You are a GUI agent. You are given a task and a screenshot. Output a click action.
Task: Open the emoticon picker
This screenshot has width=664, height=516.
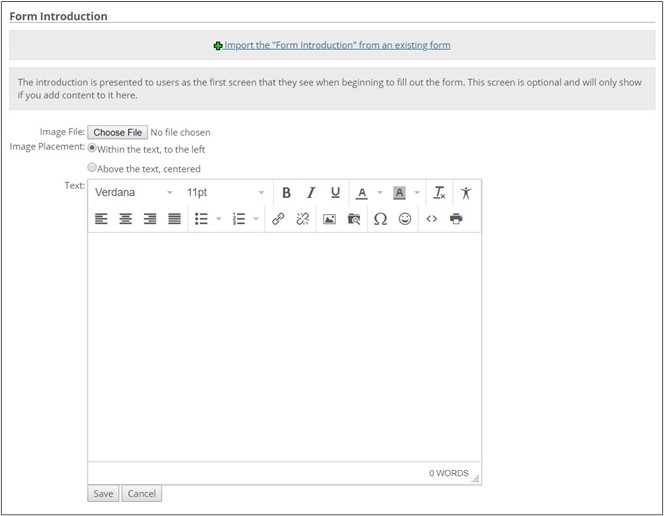tap(405, 219)
